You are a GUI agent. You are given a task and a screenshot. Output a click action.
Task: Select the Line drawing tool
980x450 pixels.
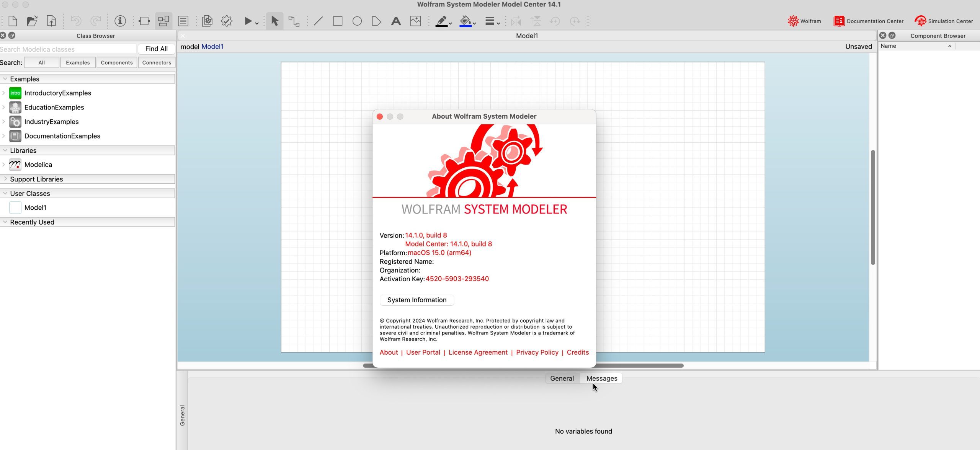318,21
